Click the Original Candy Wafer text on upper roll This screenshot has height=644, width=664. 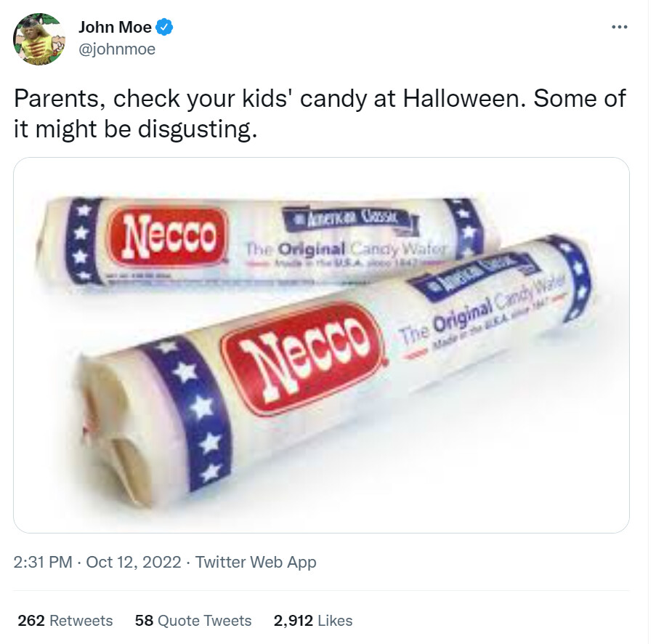click(x=347, y=249)
